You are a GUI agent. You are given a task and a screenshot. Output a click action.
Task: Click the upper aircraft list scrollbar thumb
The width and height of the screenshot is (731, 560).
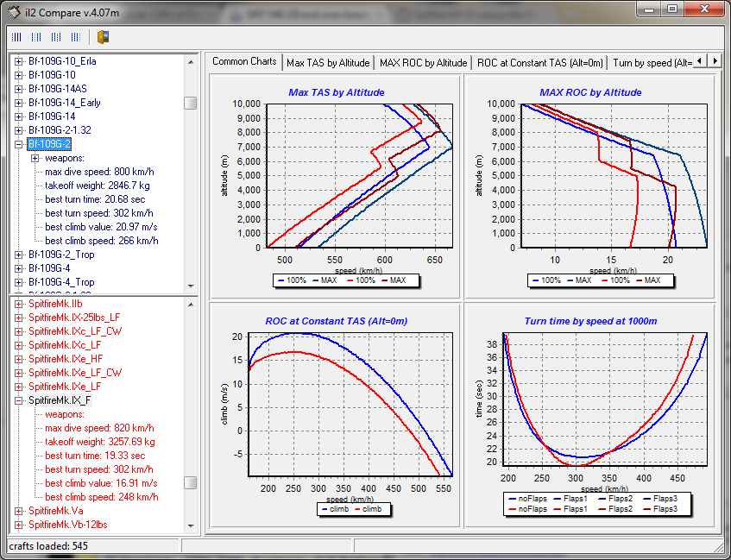[x=190, y=103]
